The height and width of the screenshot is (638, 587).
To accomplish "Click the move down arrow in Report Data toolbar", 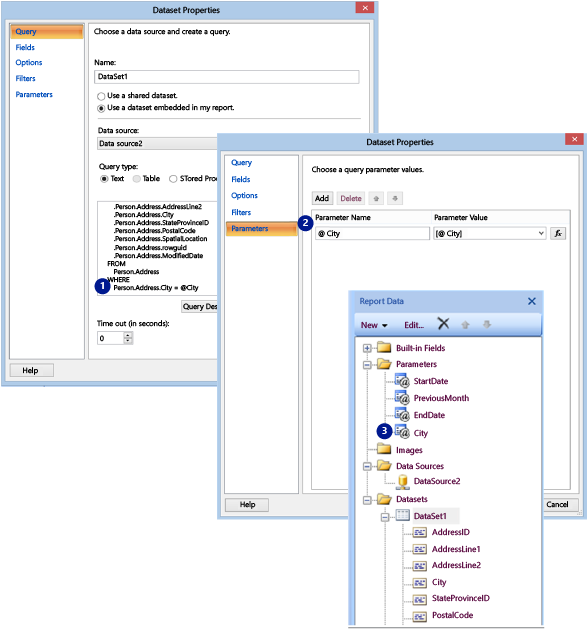I will tap(487, 324).
